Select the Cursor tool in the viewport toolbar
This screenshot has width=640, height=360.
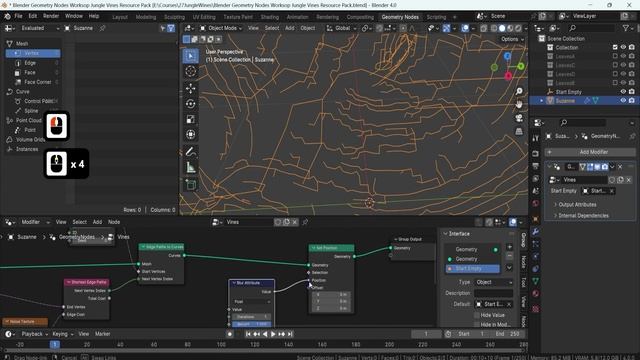[190, 71]
